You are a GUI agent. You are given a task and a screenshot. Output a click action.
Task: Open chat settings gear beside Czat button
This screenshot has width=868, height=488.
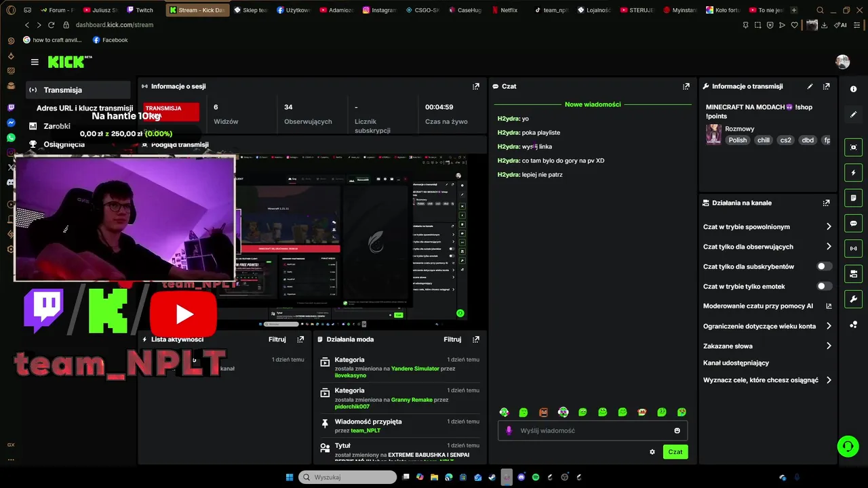pyautogui.click(x=652, y=452)
